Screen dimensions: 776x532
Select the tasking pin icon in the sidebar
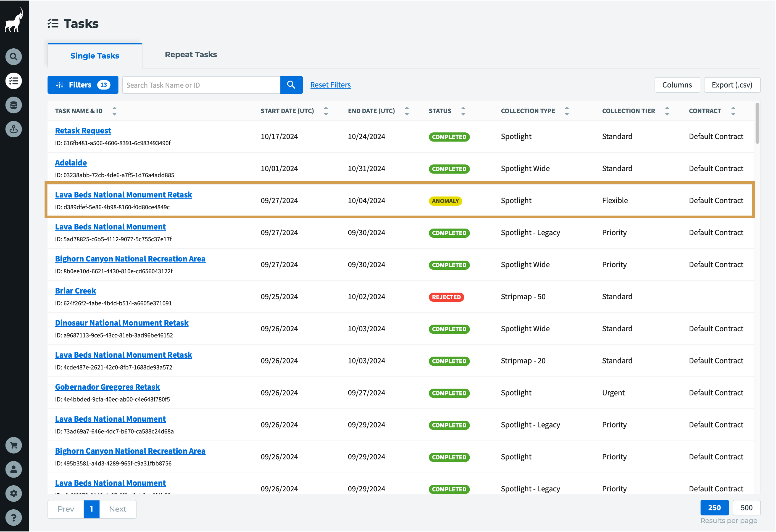pos(14,129)
